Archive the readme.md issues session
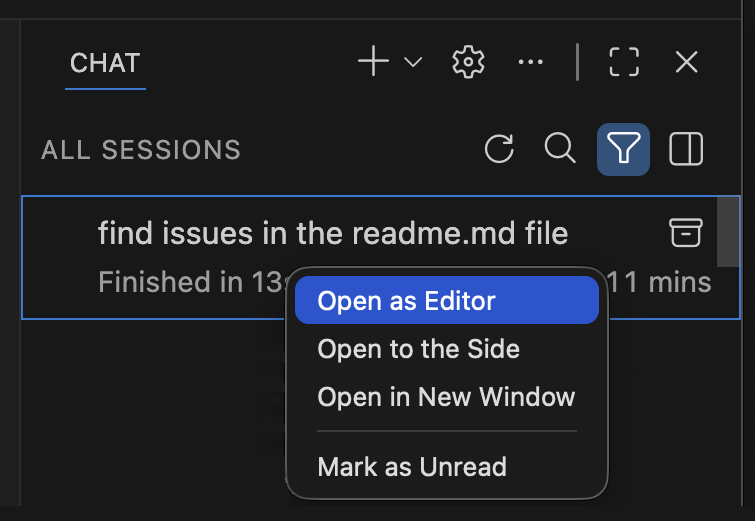Screen dimensions: 755x521 tap(685, 233)
